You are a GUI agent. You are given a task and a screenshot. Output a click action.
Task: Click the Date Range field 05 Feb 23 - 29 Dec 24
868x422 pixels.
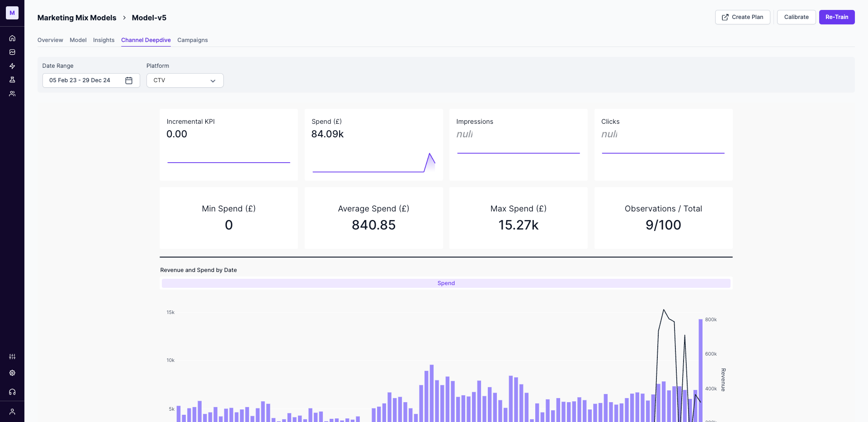pyautogui.click(x=91, y=80)
